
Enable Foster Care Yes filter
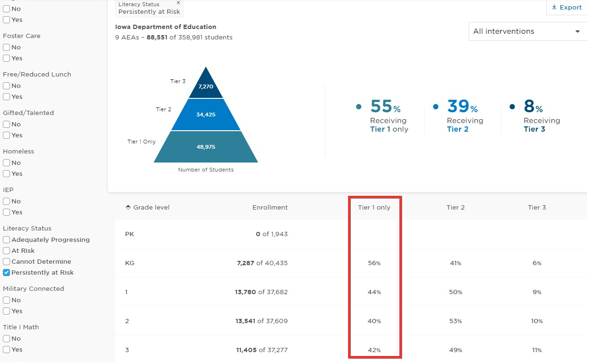pos(6,58)
